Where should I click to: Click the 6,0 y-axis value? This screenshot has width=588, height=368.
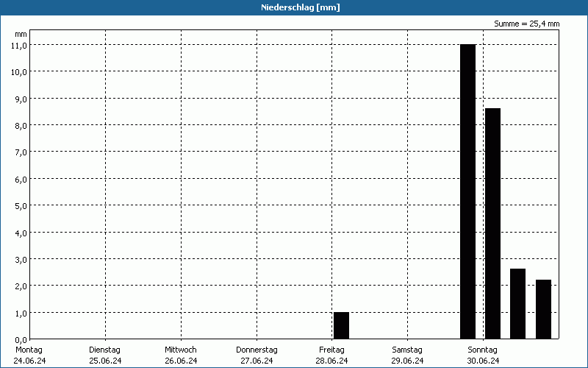(21, 179)
